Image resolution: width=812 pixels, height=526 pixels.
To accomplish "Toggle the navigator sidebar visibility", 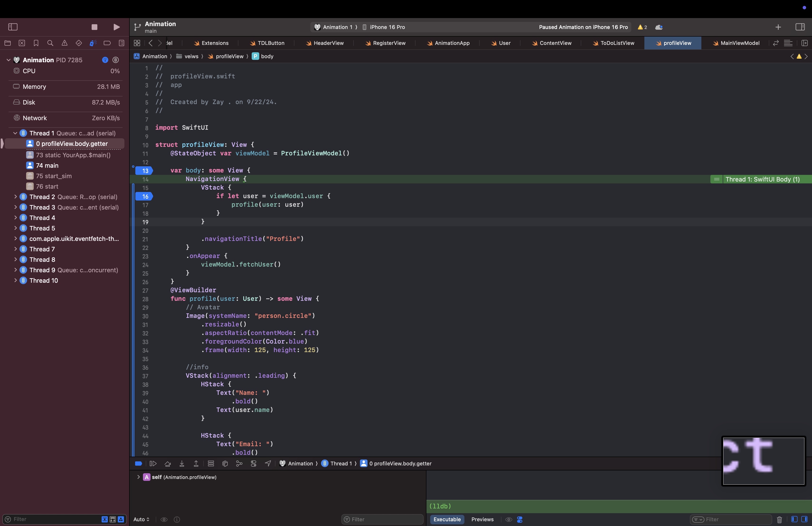I will coord(13,27).
